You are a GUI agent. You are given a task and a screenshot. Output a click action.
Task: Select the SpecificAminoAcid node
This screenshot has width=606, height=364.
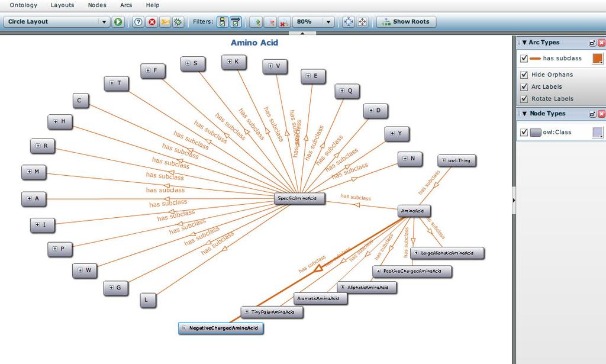coord(299,198)
